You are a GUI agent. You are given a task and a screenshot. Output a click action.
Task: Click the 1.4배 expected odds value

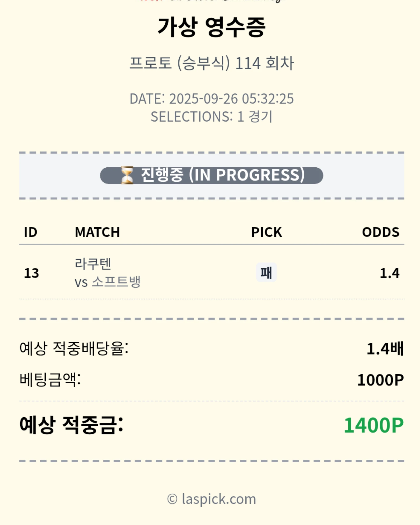point(385,349)
